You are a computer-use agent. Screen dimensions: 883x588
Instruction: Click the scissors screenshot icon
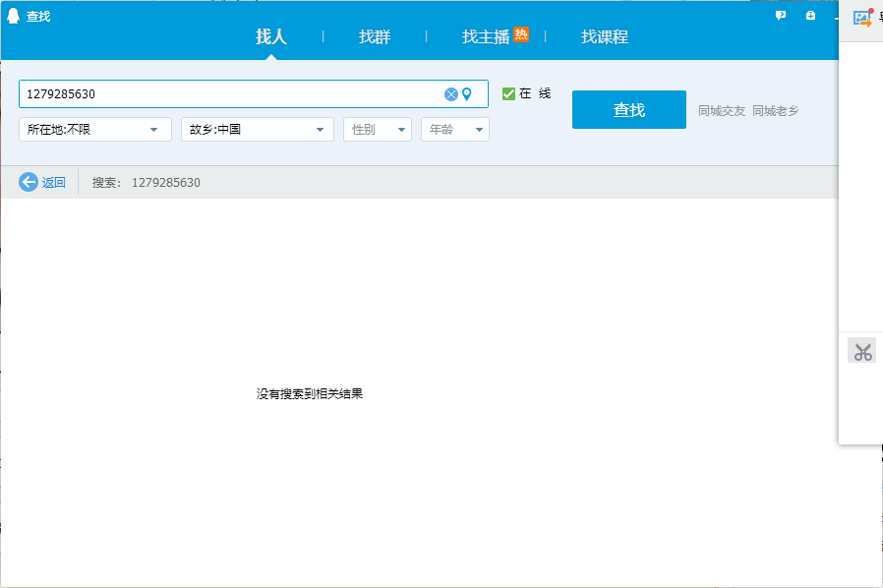click(x=862, y=351)
